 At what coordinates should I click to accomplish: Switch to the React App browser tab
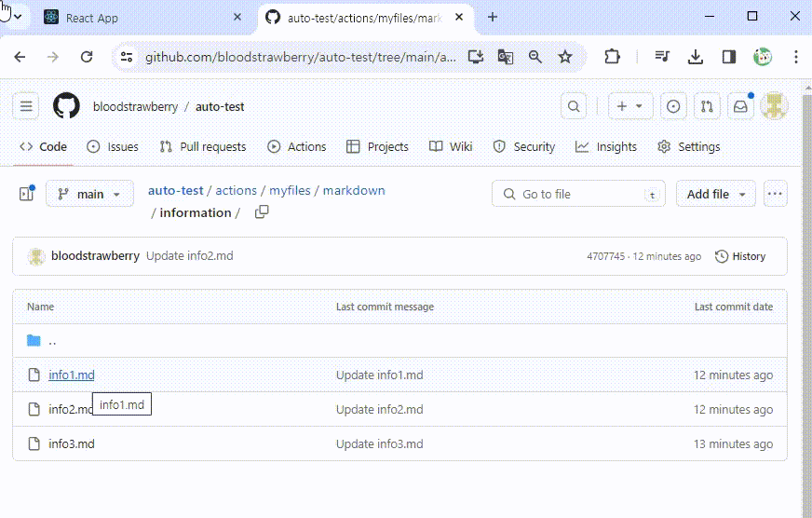click(x=140, y=18)
